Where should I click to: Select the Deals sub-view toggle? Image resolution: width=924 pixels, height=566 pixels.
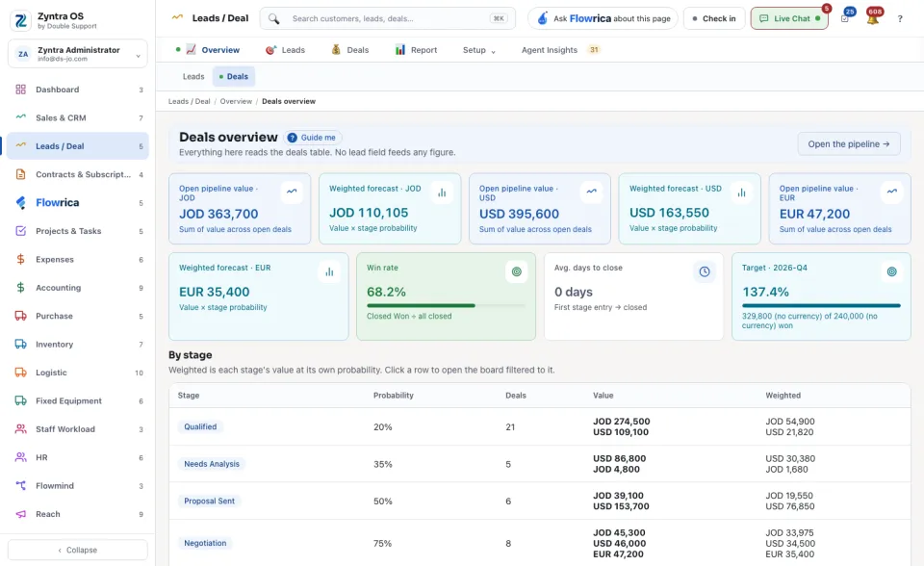(x=234, y=77)
